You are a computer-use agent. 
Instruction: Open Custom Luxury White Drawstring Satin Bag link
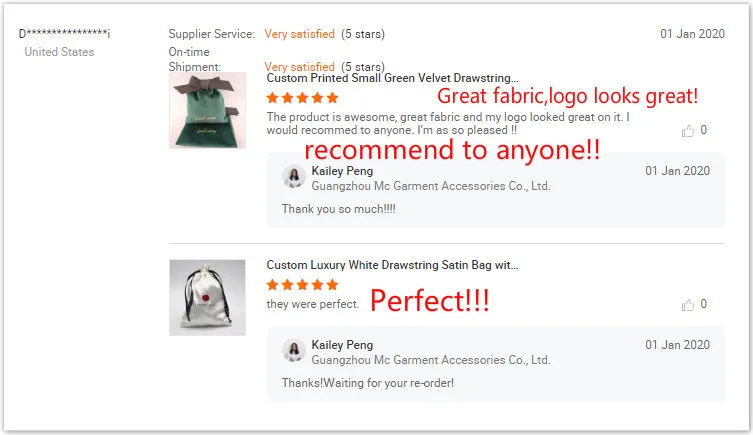(392, 265)
